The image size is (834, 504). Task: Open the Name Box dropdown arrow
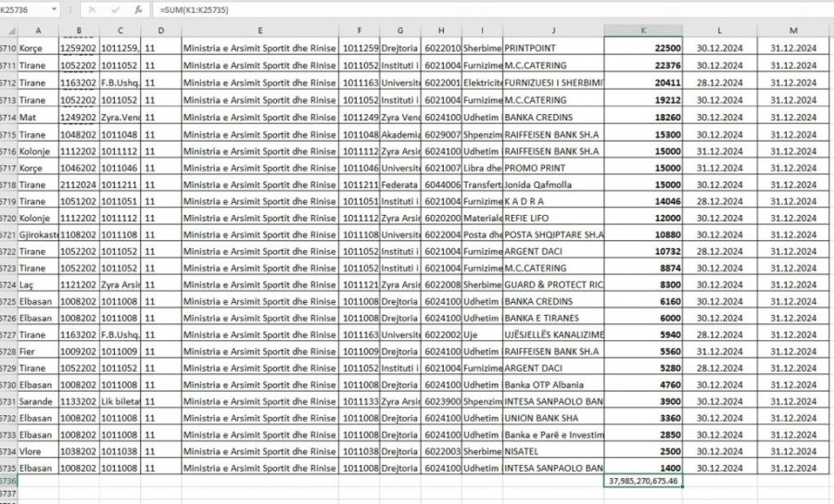54,9
